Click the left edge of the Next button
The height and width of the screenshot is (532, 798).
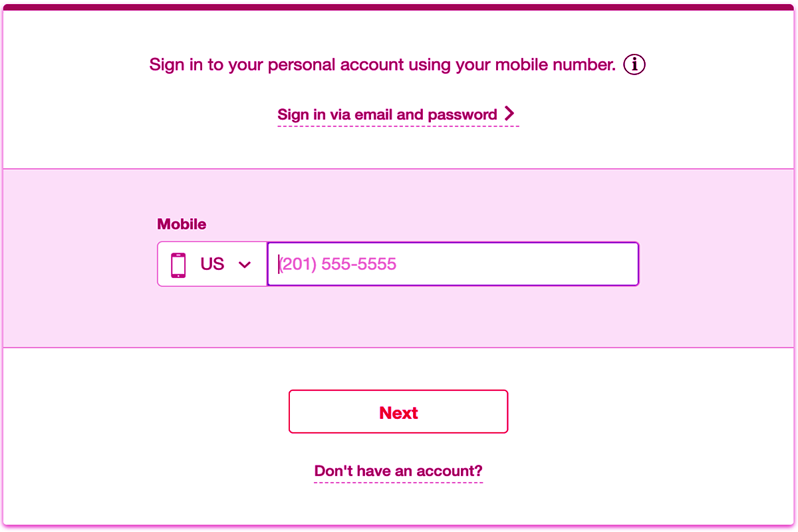pos(297,412)
